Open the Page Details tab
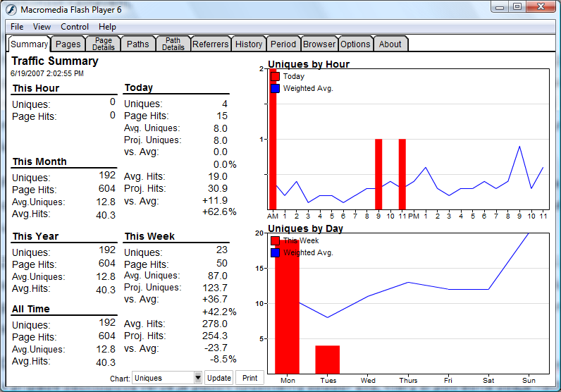 (104, 44)
